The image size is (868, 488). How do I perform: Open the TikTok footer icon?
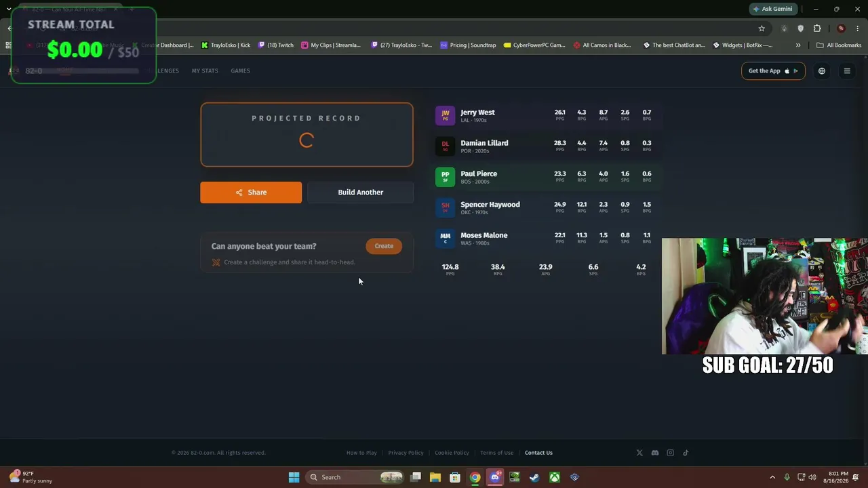tap(686, 453)
